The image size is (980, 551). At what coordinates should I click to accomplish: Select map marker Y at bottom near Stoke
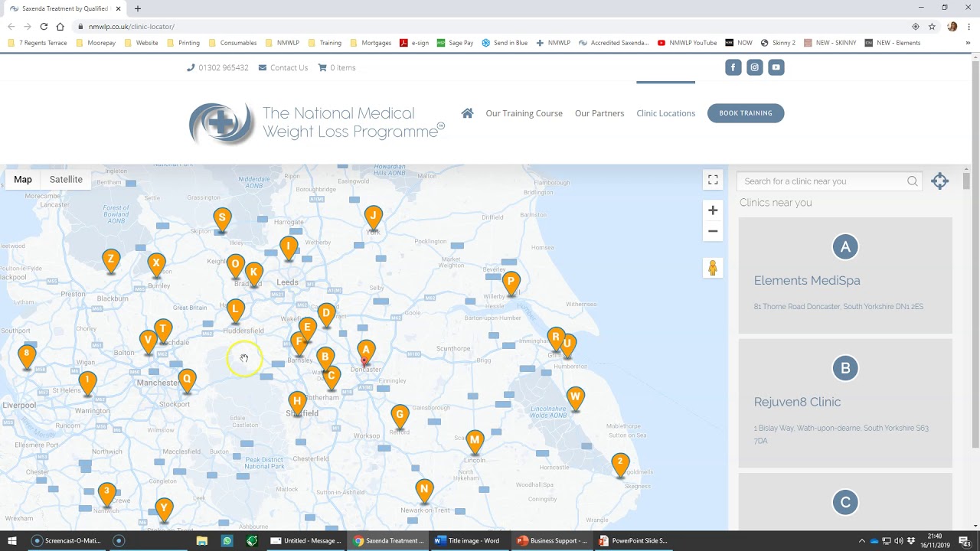click(x=164, y=510)
